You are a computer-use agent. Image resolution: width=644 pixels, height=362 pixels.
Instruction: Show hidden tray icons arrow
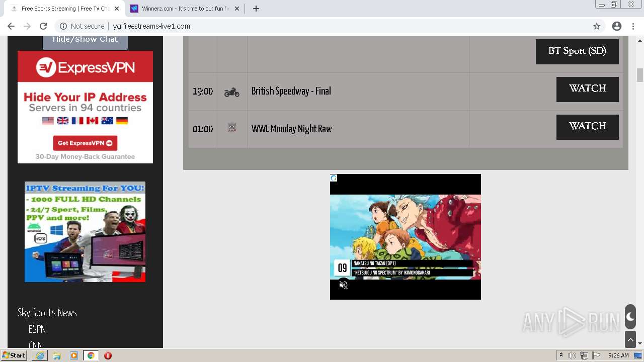pos(561,355)
